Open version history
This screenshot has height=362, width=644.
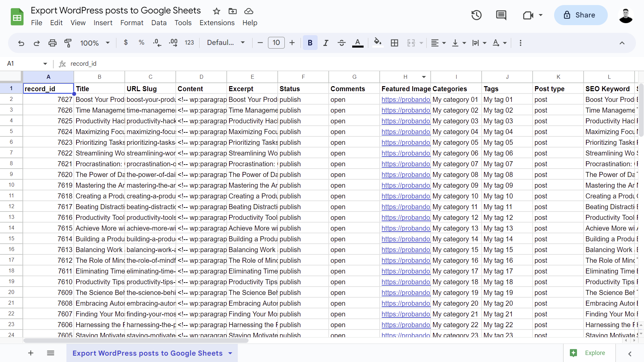point(476,15)
